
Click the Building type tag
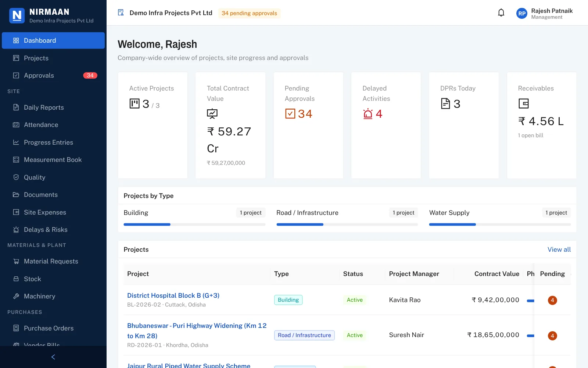click(288, 300)
